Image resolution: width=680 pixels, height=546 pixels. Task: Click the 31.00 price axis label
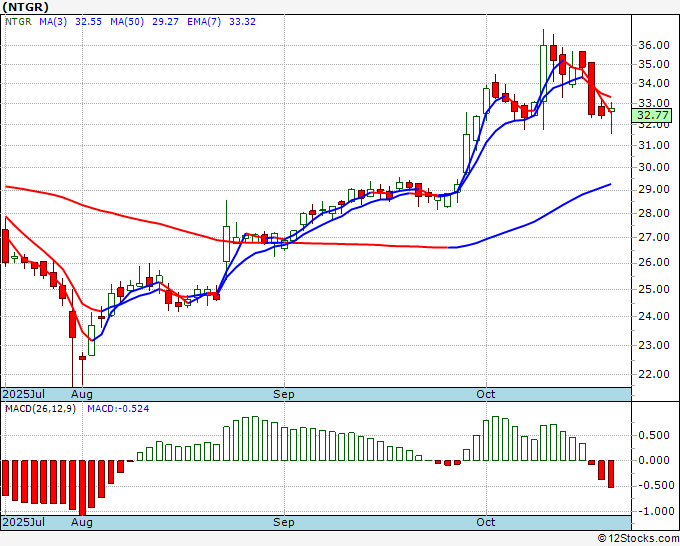point(654,145)
